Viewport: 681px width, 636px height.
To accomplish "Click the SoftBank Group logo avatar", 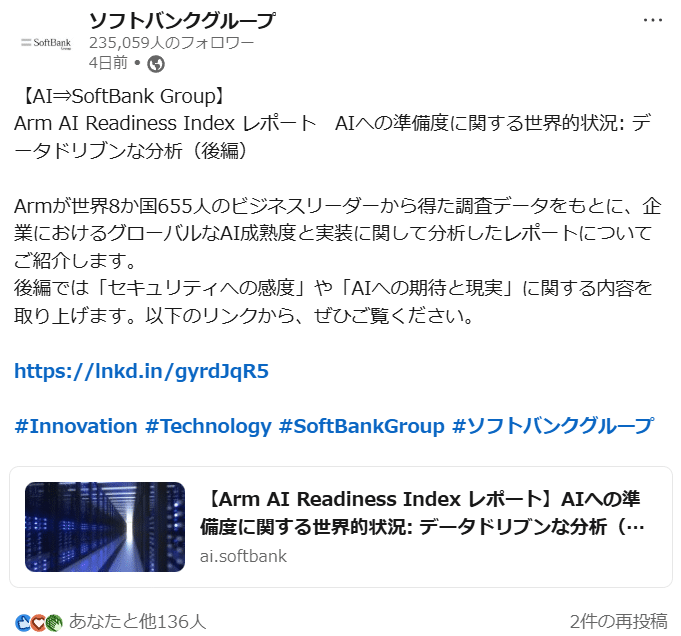I will [x=46, y=43].
